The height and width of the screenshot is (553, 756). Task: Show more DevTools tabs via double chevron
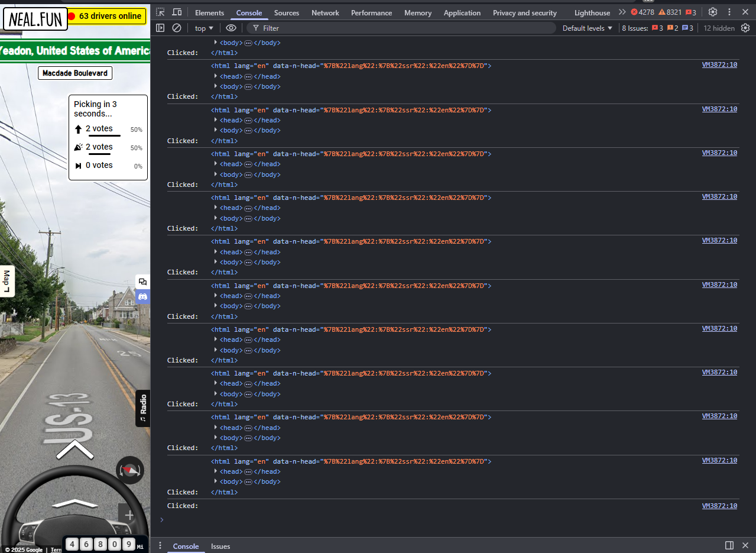pyautogui.click(x=622, y=12)
